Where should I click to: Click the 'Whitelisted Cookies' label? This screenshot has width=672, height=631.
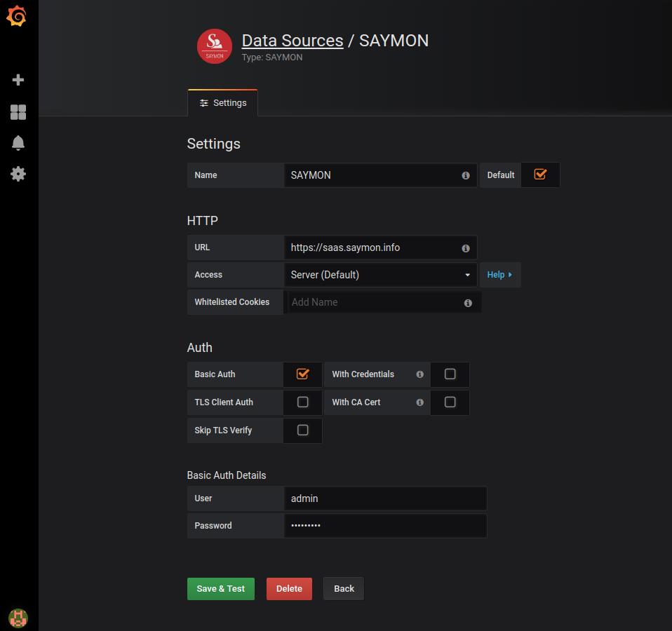[x=232, y=302]
